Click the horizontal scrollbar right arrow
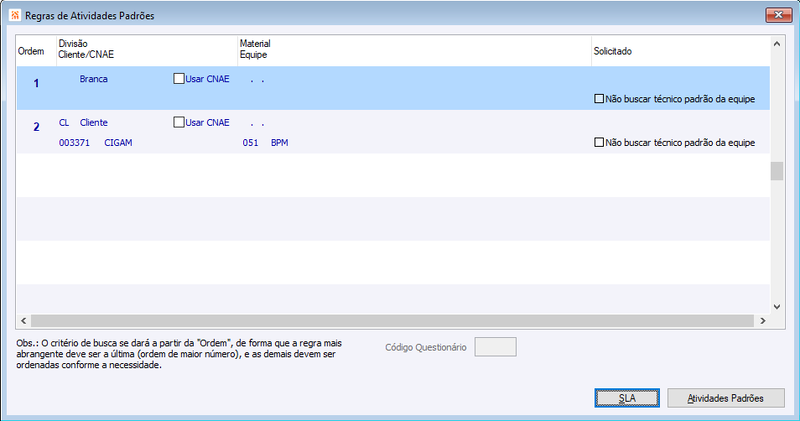Screen dimensions: 800x421 coord(763,320)
